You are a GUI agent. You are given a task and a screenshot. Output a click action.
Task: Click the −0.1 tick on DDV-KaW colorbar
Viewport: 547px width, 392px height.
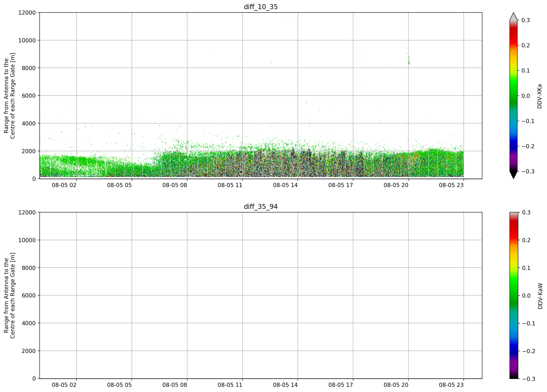[528, 324]
